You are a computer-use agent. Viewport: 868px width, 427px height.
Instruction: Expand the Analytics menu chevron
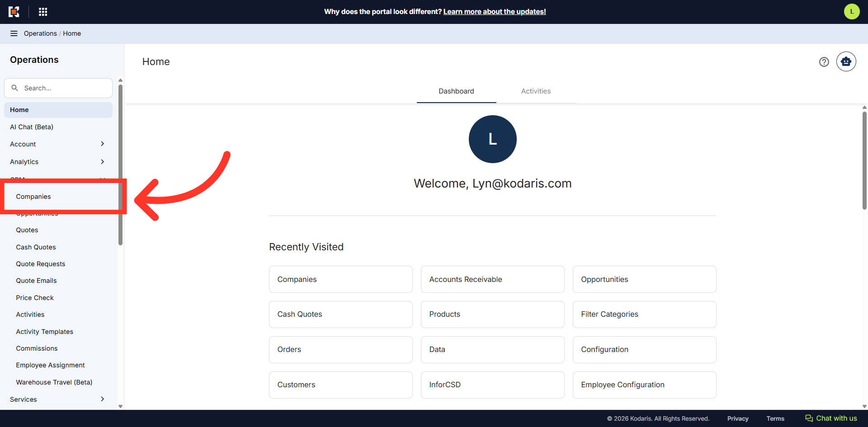[x=103, y=162]
